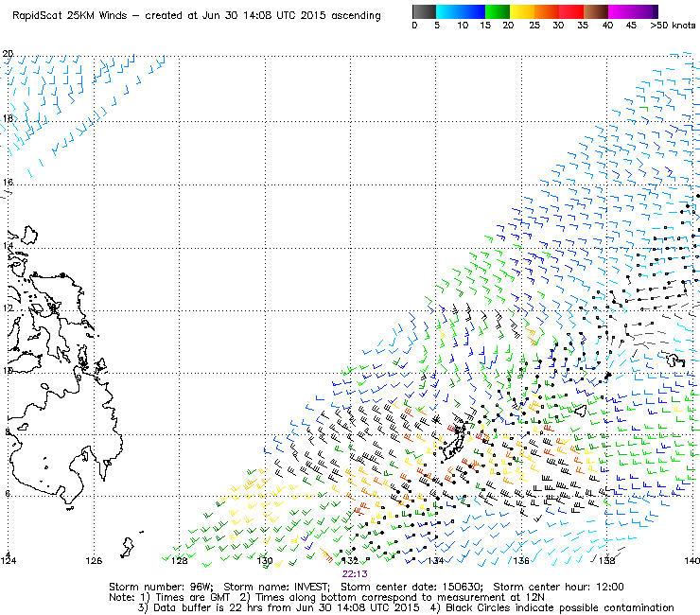This screenshot has width=700, height=615.
Task: Click the '25' label under the color scale
Action: click(534, 26)
